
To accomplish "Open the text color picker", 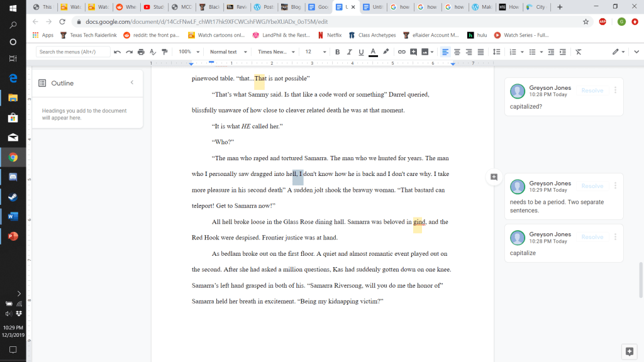I will 373,52.
